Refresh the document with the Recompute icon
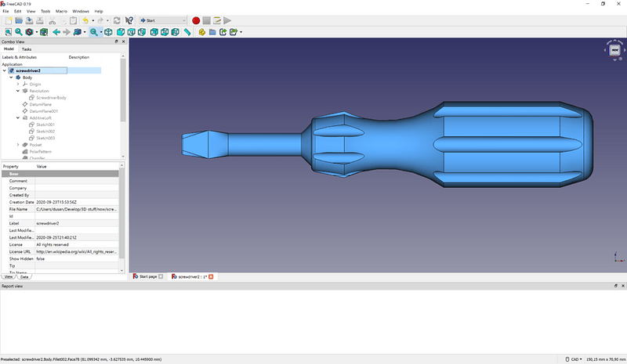 pyautogui.click(x=117, y=20)
